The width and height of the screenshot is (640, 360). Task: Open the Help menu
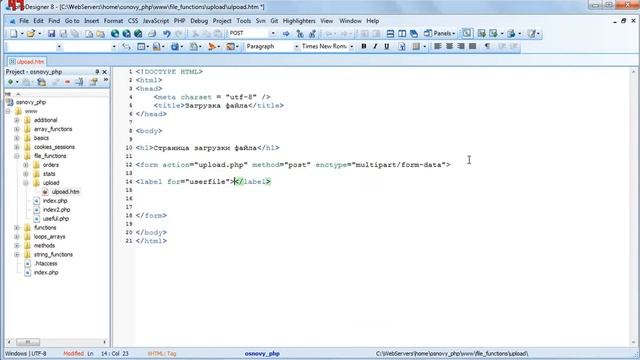coord(372,21)
